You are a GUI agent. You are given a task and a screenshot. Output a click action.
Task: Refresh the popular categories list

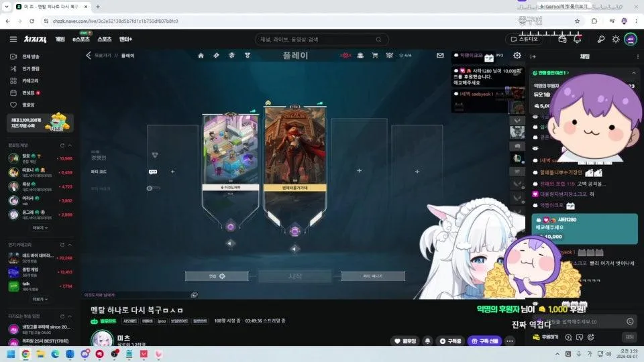(x=62, y=245)
